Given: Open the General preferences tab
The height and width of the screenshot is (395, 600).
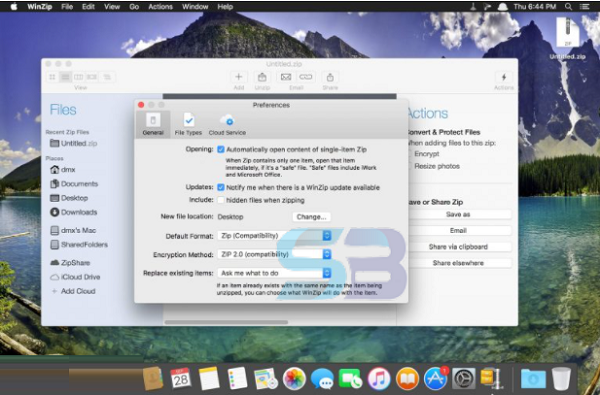Looking at the screenshot, I should pos(153,124).
